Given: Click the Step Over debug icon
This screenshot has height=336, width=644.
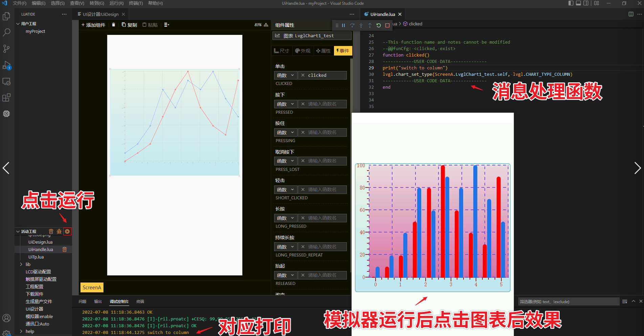Looking at the screenshot, I should 352,25.
